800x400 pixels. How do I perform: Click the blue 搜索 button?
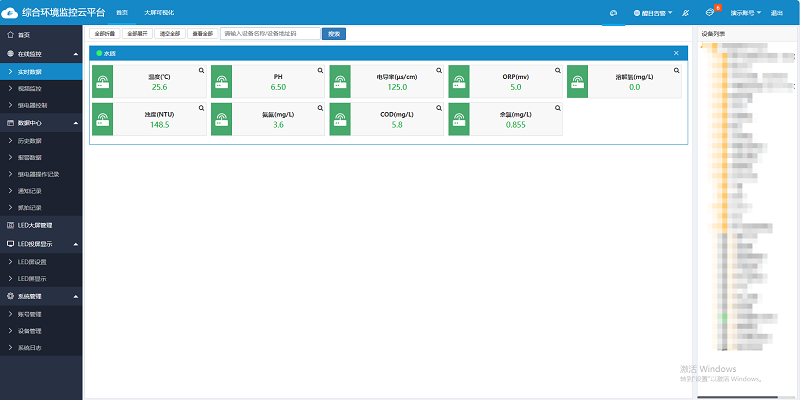pos(334,33)
